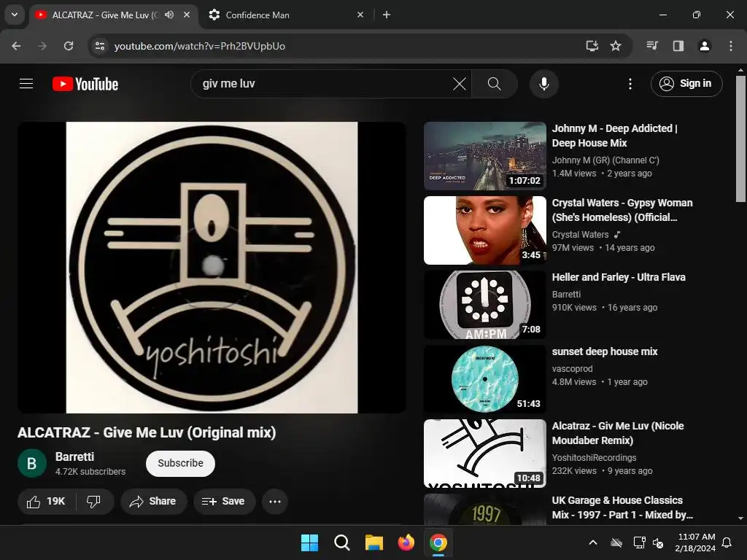Open Barretti channel avatar
The image size is (747, 560).
(x=32, y=463)
